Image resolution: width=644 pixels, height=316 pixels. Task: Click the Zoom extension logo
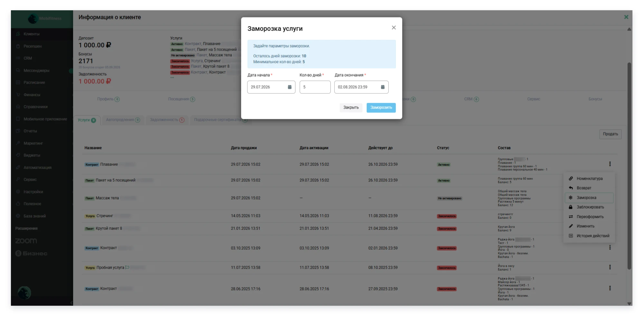tap(26, 241)
